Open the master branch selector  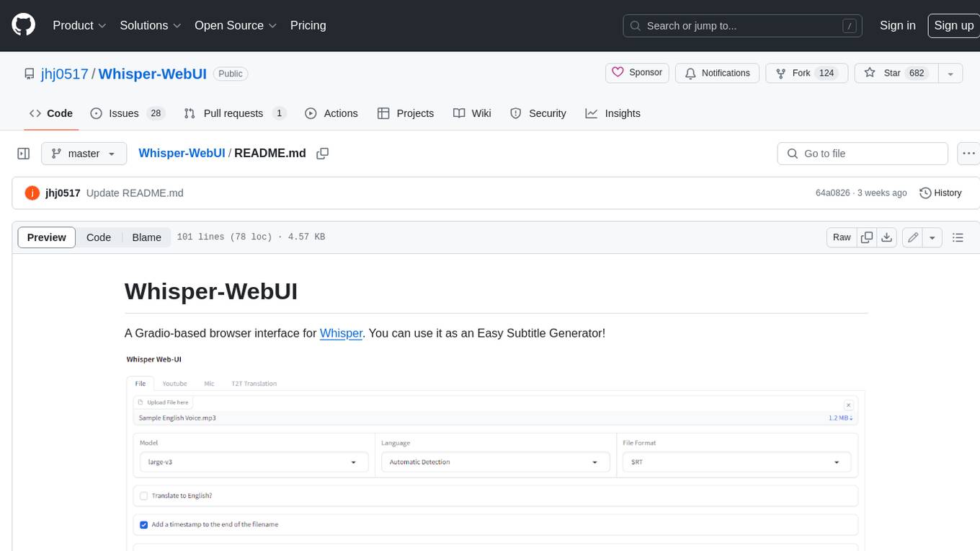(84, 154)
